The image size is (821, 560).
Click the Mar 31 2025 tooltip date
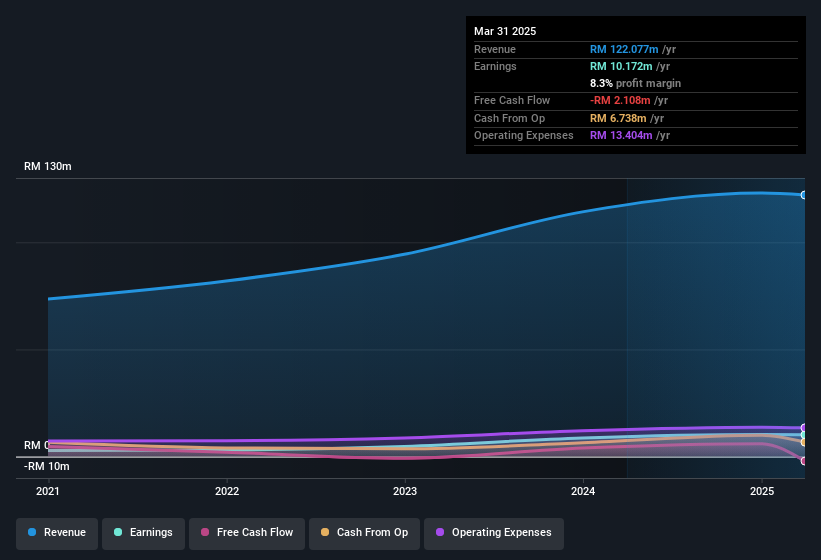[x=505, y=31]
